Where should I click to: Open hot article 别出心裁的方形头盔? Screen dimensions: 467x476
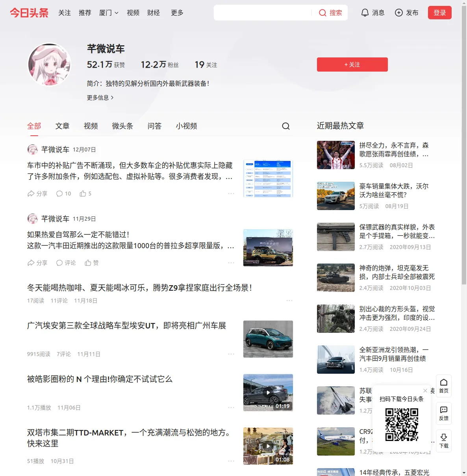pos(397,314)
